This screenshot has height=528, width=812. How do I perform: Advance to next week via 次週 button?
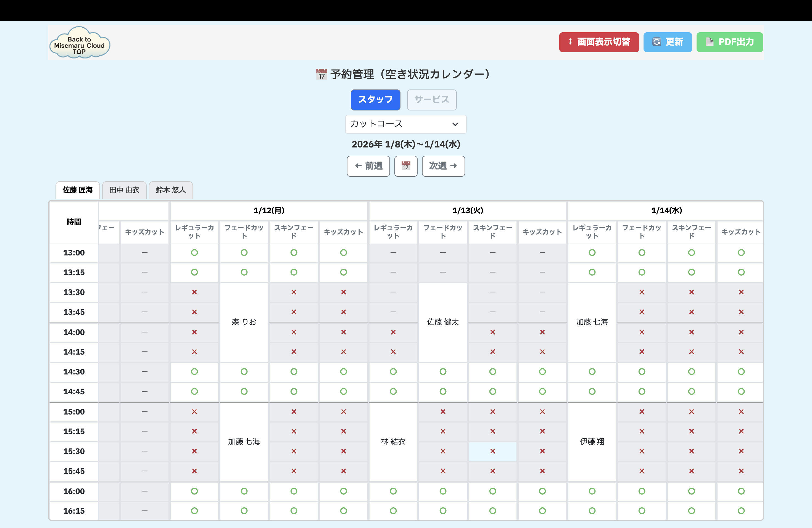[x=443, y=166]
